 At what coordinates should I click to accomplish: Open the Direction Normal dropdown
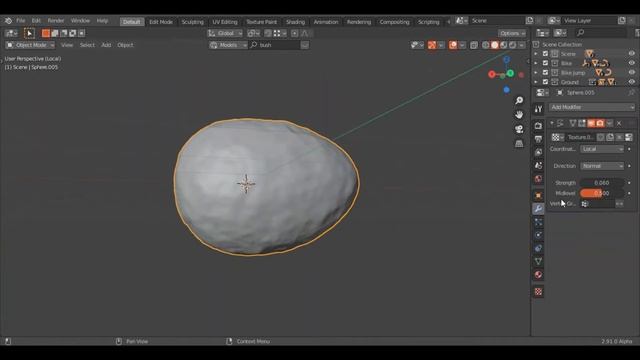tap(602, 166)
